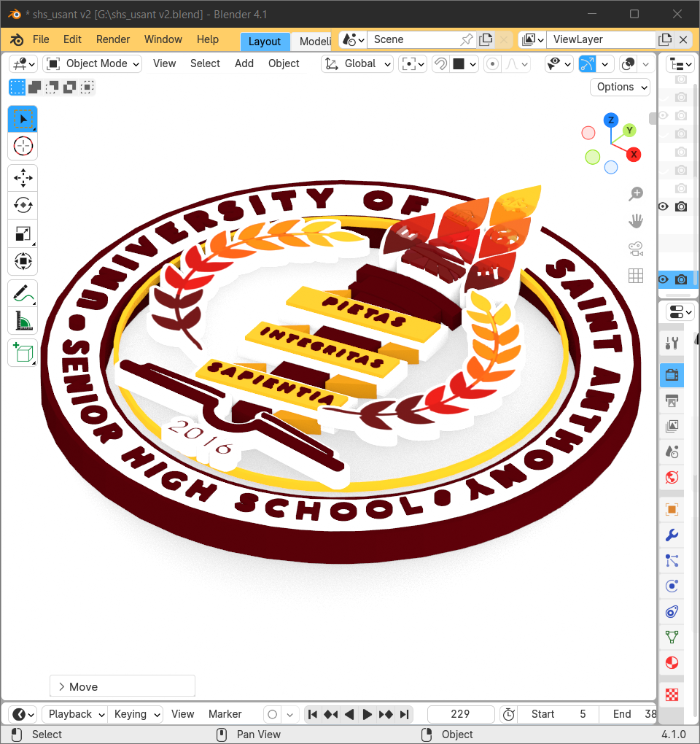
Task: Click the pan hand viewport icon
Action: click(x=636, y=221)
